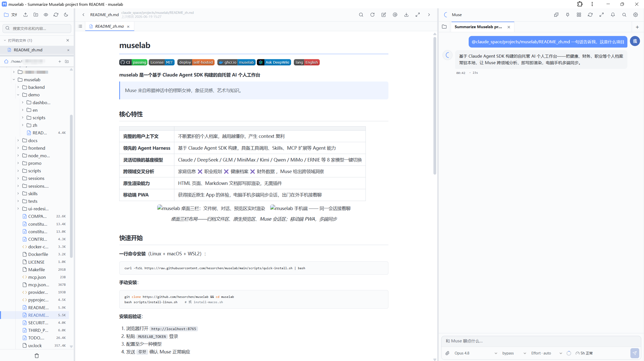Open the Effort auto dropdown

point(546,353)
